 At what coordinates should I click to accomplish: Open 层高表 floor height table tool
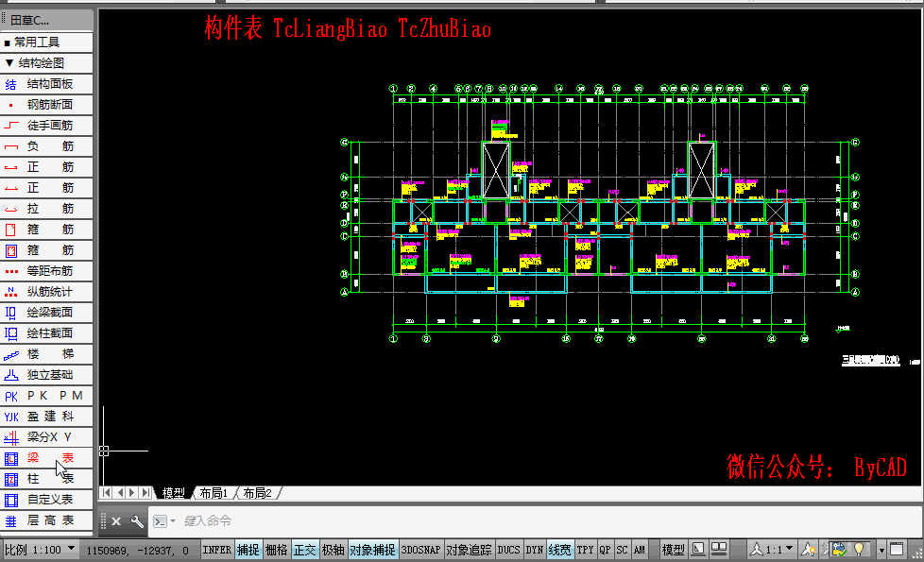click(x=46, y=520)
